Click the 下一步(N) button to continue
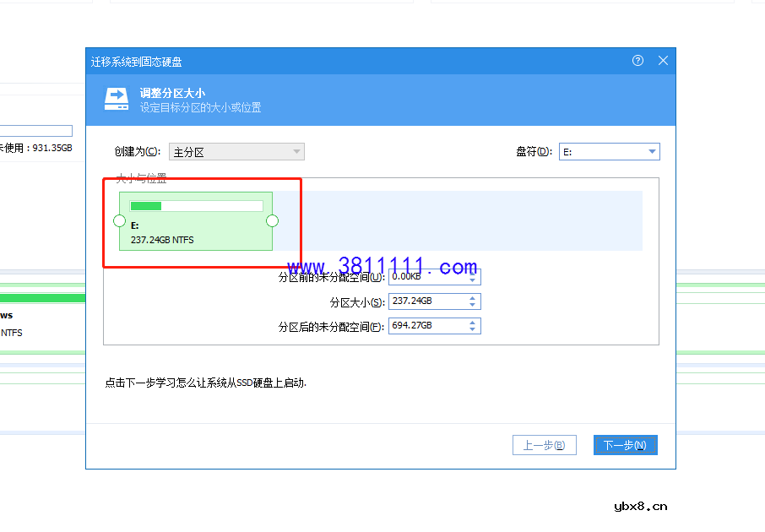 [625, 444]
